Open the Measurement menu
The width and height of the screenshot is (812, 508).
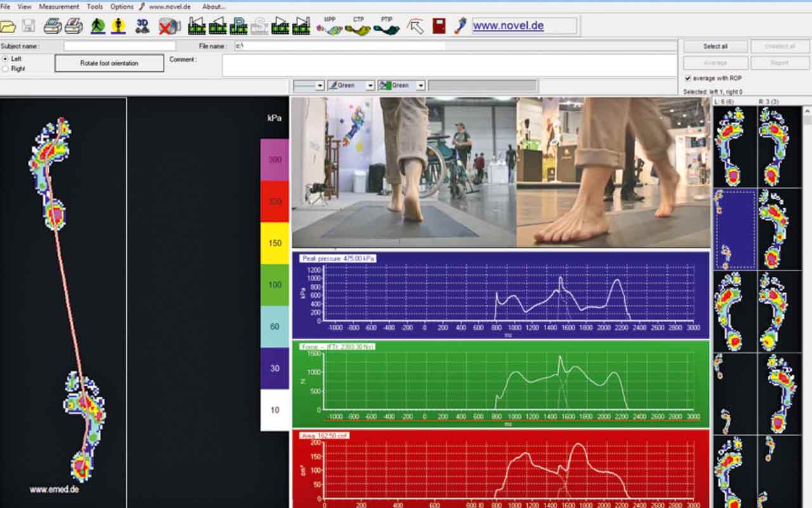pyautogui.click(x=59, y=6)
